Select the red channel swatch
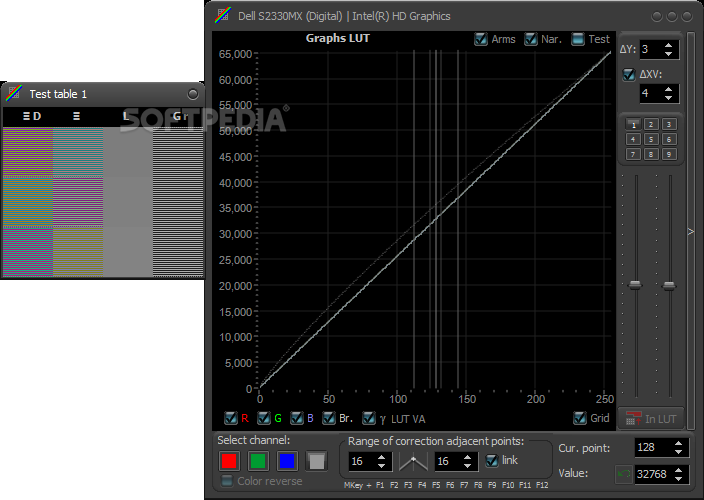The image size is (704, 500). (x=229, y=461)
